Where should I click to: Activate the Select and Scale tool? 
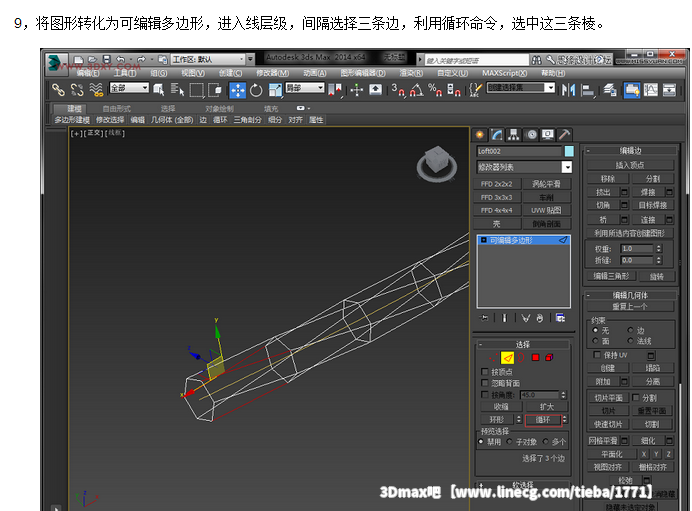pos(275,90)
